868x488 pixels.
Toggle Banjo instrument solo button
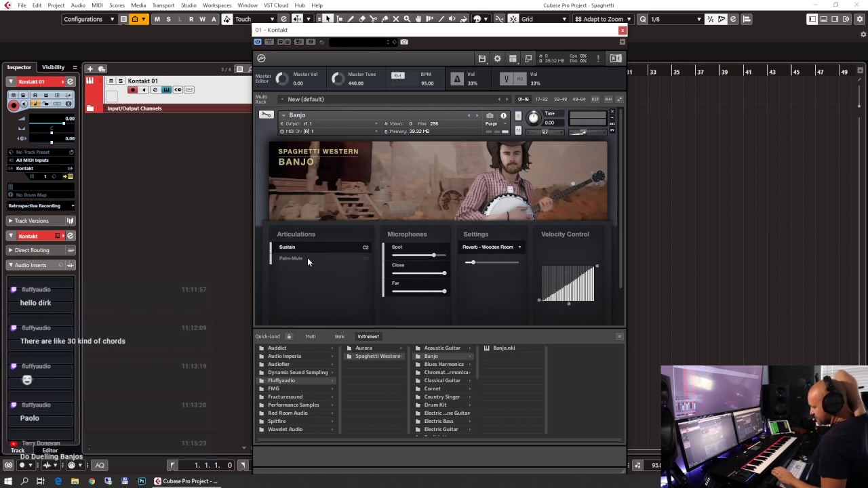(518, 116)
